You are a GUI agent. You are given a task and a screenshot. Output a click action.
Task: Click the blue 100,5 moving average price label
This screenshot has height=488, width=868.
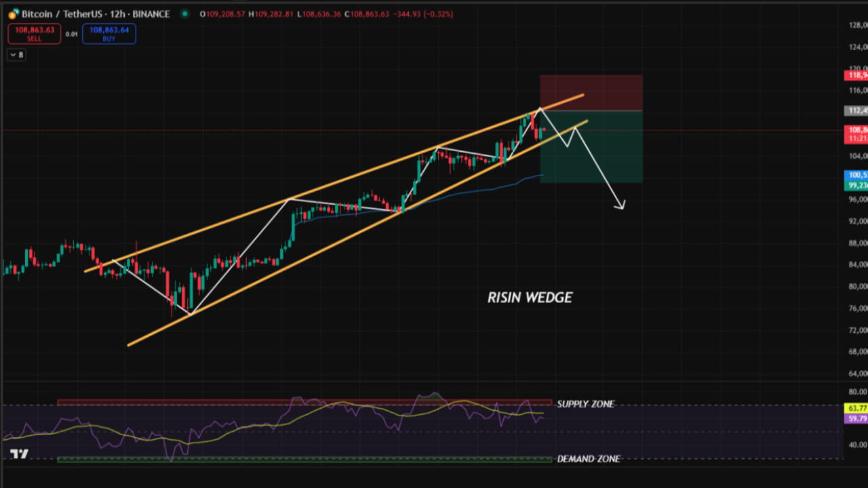click(856, 175)
